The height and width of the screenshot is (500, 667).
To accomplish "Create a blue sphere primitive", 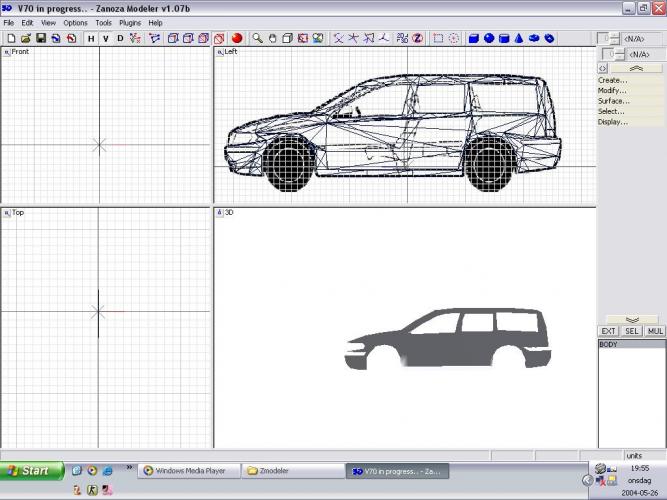I will point(489,39).
